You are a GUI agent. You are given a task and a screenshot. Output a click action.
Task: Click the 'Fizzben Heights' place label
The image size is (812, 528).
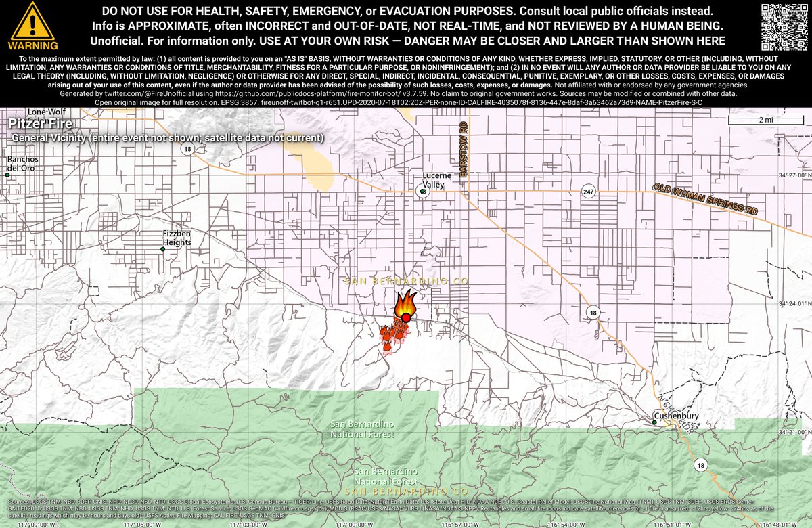(177, 237)
